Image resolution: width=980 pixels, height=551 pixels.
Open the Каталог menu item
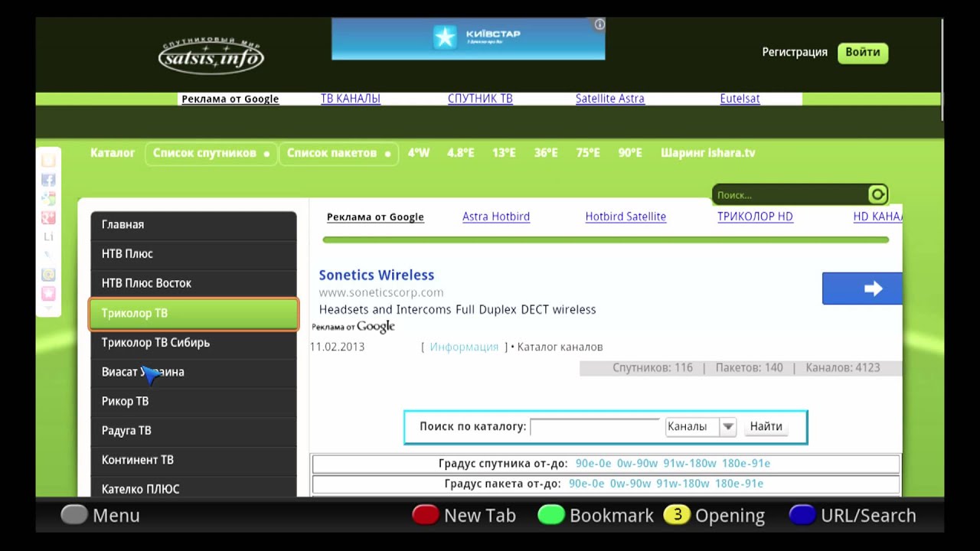[x=113, y=153]
